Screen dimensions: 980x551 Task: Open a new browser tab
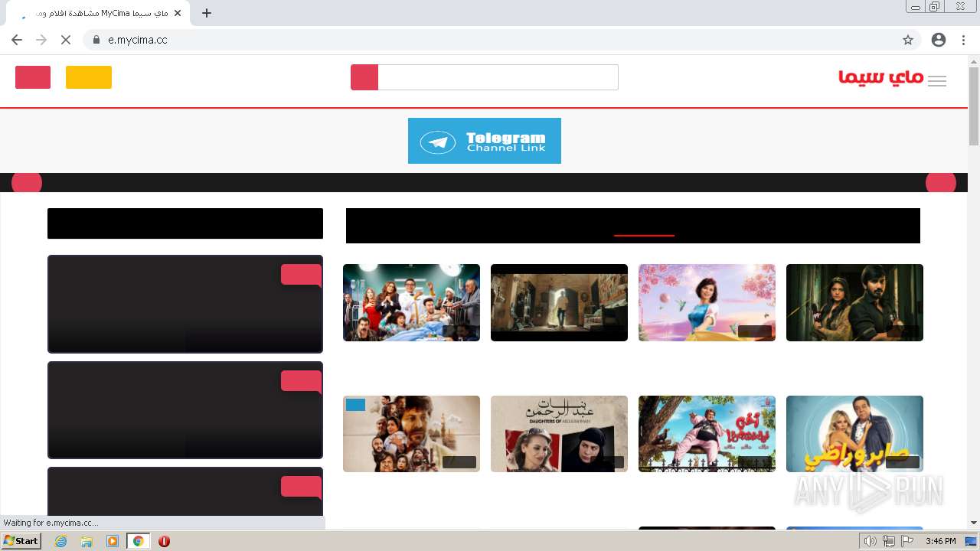207,13
